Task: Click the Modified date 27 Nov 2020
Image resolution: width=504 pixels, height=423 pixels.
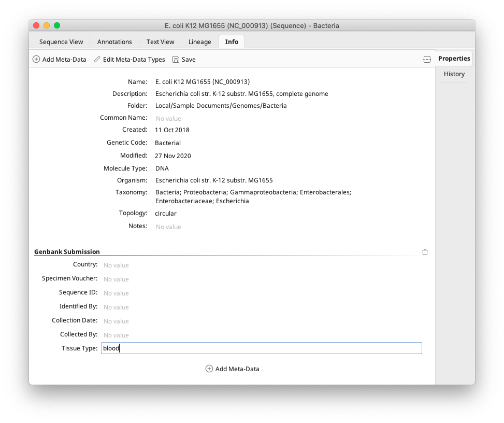Action: click(x=173, y=156)
